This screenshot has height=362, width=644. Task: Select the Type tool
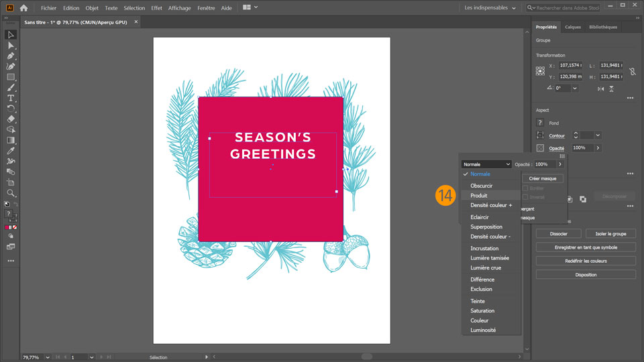pyautogui.click(x=11, y=98)
